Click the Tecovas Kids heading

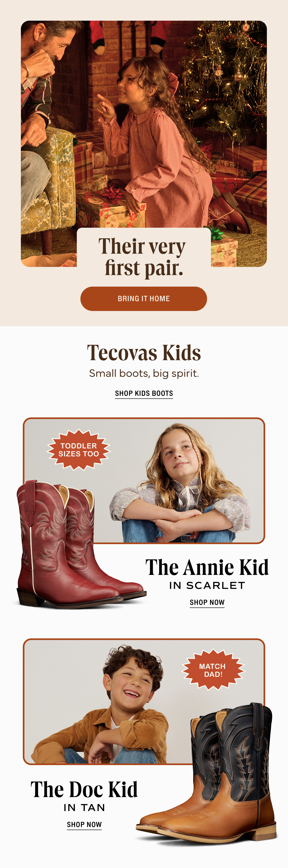point(144,352)
